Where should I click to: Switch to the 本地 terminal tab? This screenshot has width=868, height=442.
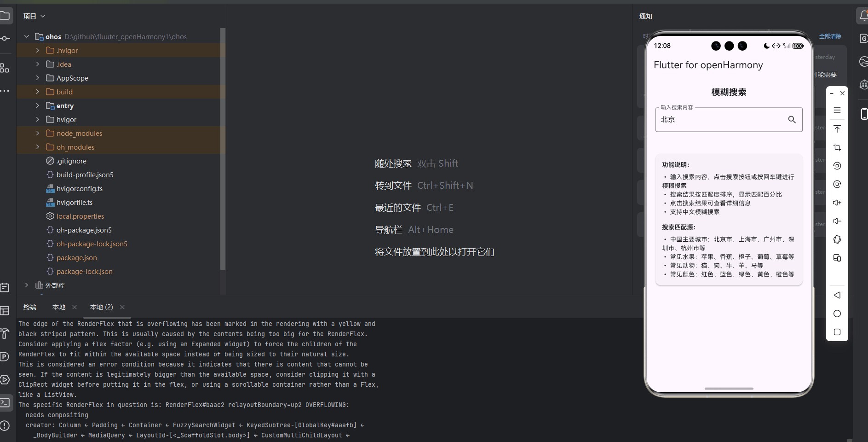point(59,307)
